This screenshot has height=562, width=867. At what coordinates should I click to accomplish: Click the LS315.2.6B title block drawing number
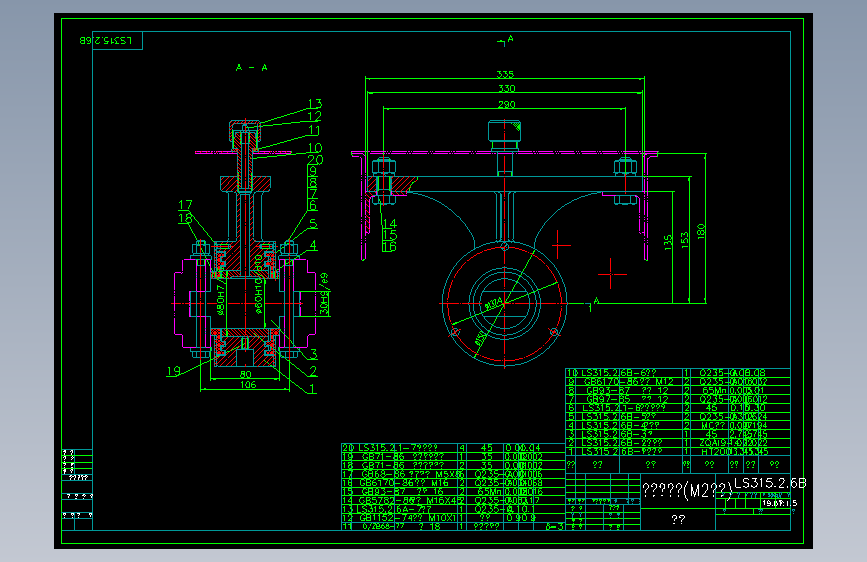[770, 483]
